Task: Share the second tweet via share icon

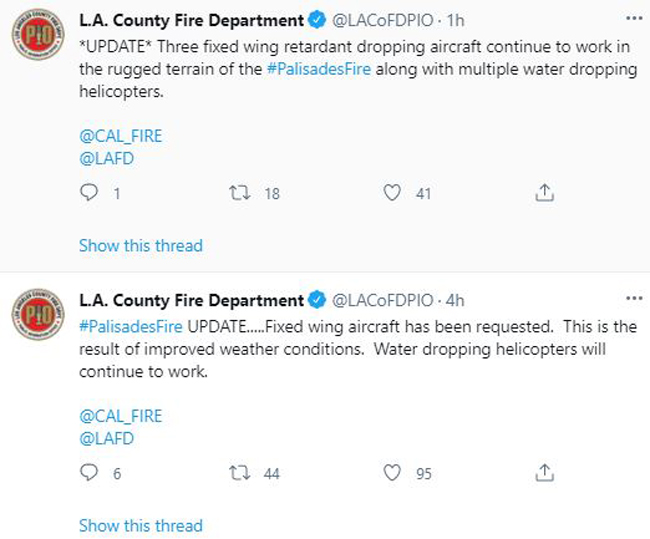Action: pyautogui.click(x=544, y=473)
